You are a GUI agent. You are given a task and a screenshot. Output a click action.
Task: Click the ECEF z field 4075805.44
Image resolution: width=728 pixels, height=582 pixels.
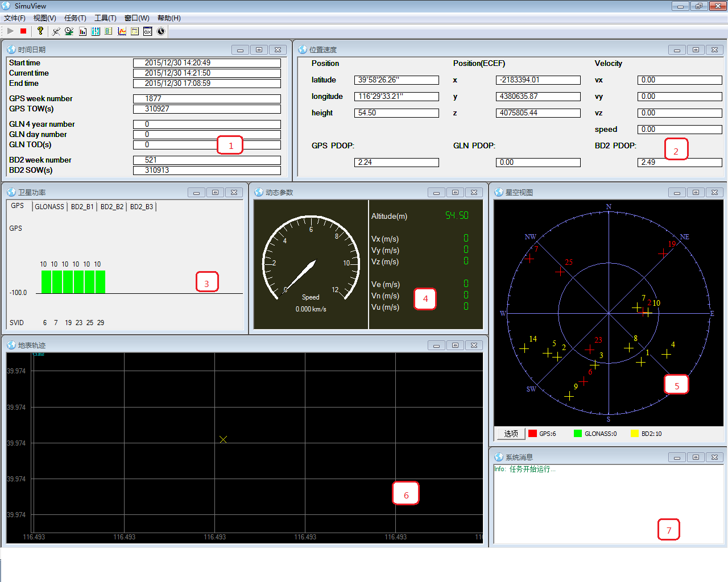coord(538,113)
